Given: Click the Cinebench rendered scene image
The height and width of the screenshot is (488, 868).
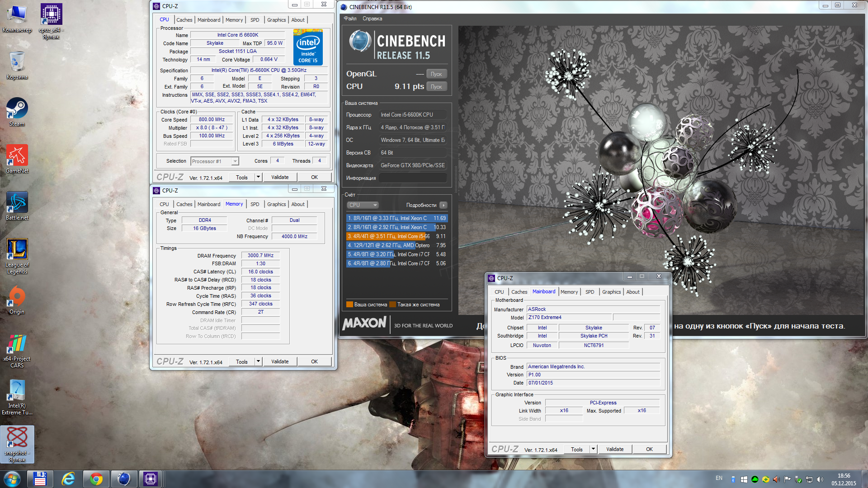Looking at the screenshot, I should [x=661, y=170].
